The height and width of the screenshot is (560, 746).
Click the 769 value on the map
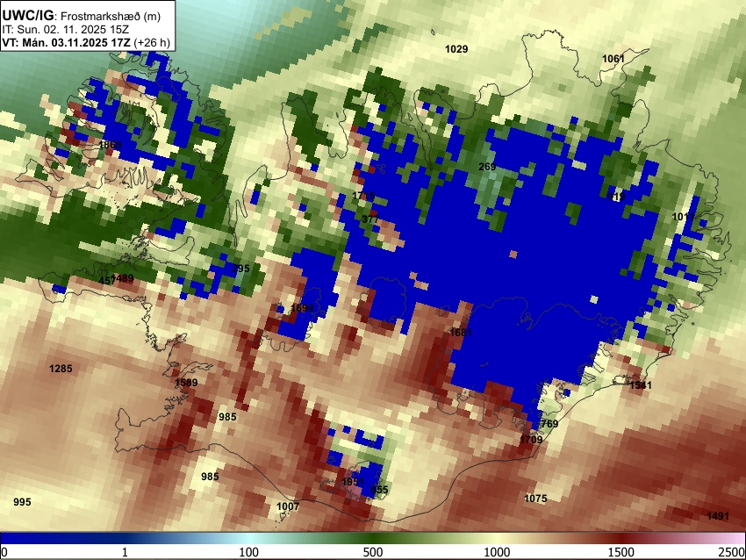[x=549, y=424]
